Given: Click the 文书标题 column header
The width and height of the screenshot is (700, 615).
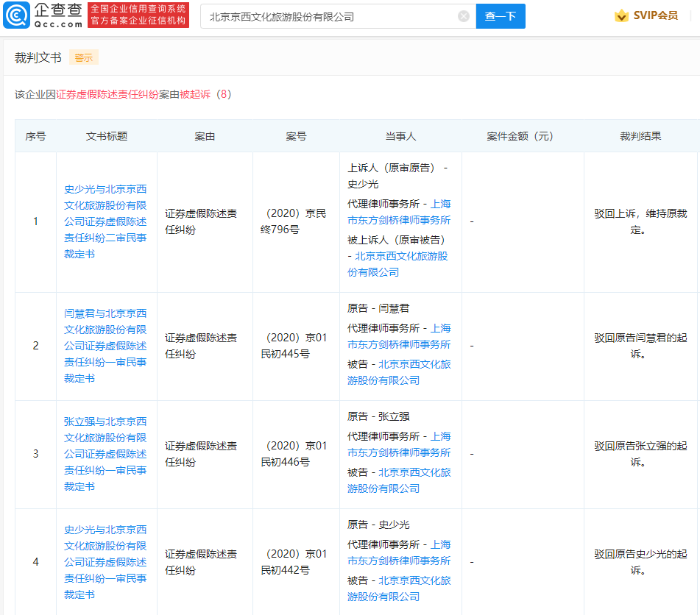Looking at the screenshot, I should 107,136.
